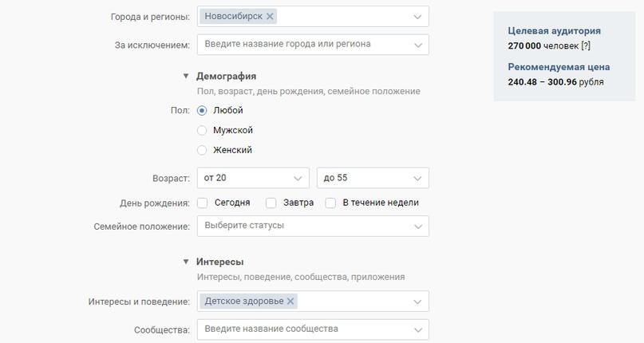Click the Сообщества name input field
The height and width of the screenshot is (343, 644).
[x=303, y=329]
